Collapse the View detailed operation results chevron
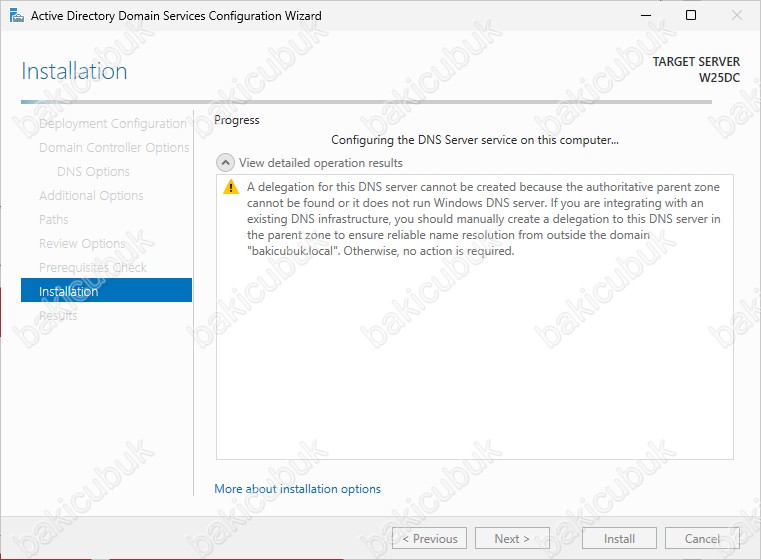The height and width of the screenshot is (560, 761). 225,163
